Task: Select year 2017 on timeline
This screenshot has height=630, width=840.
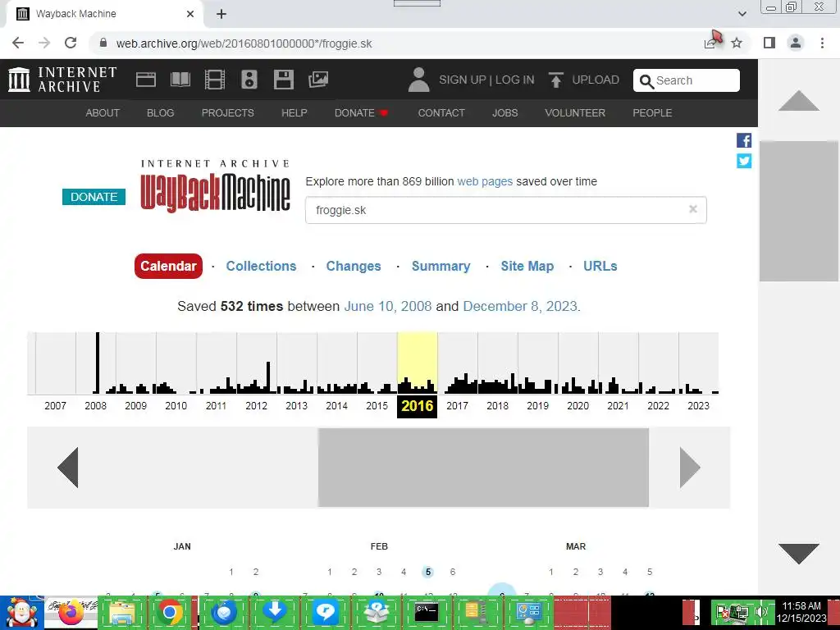Action: 457,405
